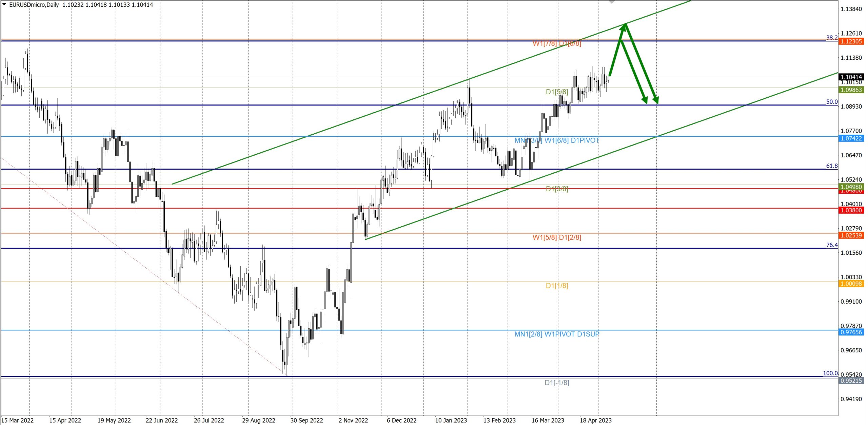Screen dimensions: 868x425
Task: Click the 61.8 Fibonacci level label
Action: tap(831, 166)
